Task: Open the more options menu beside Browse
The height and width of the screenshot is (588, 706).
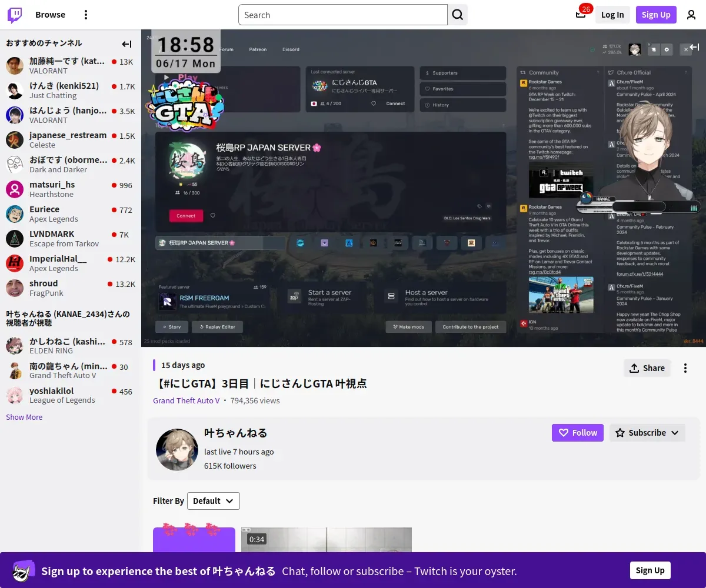Action: (x=86, y=15)
